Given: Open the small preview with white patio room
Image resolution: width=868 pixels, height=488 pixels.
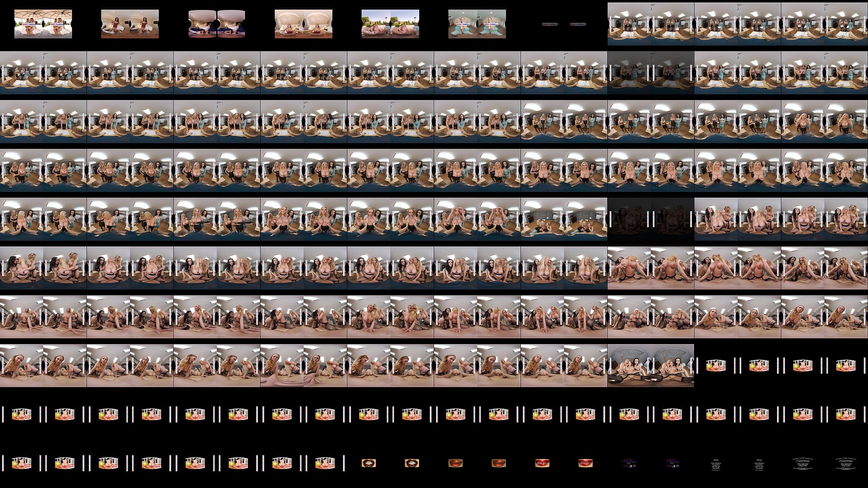Looking at the screenshot, I should point(43,24).
